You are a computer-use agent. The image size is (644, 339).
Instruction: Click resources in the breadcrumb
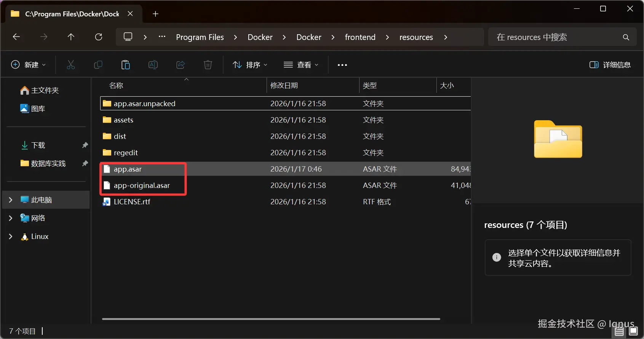416,37
